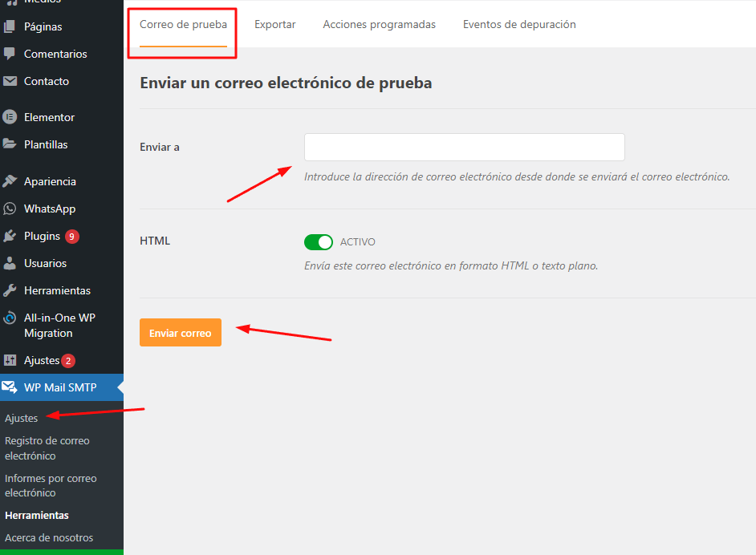Click the Herramientas wrench icon
Screen dimensions: 756x555
coord(10,290)
